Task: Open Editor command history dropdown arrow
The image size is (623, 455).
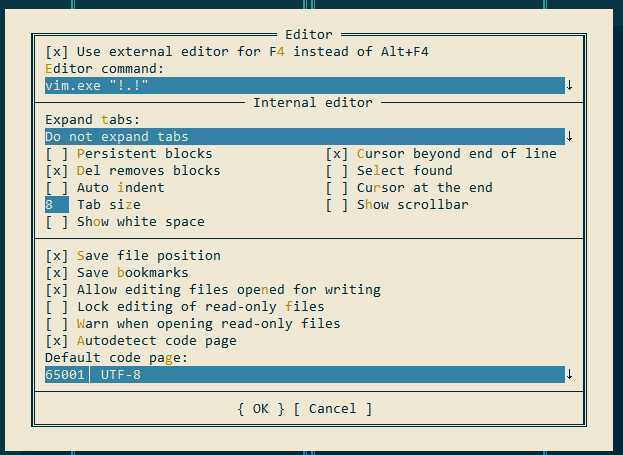Action: coord(569,86)
